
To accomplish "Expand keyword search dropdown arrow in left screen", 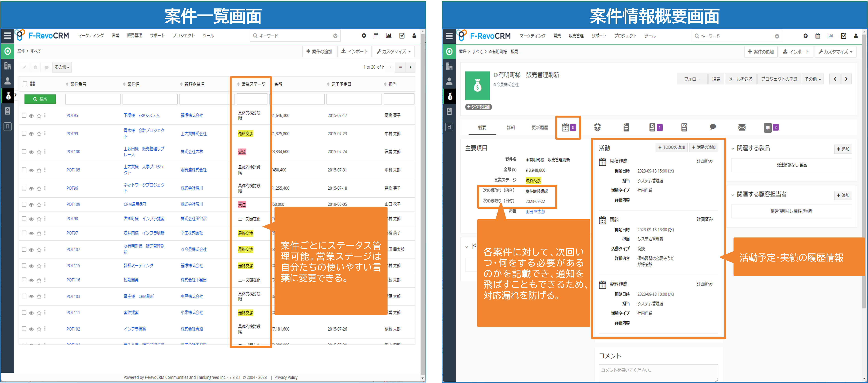I will tap(335, 36).
